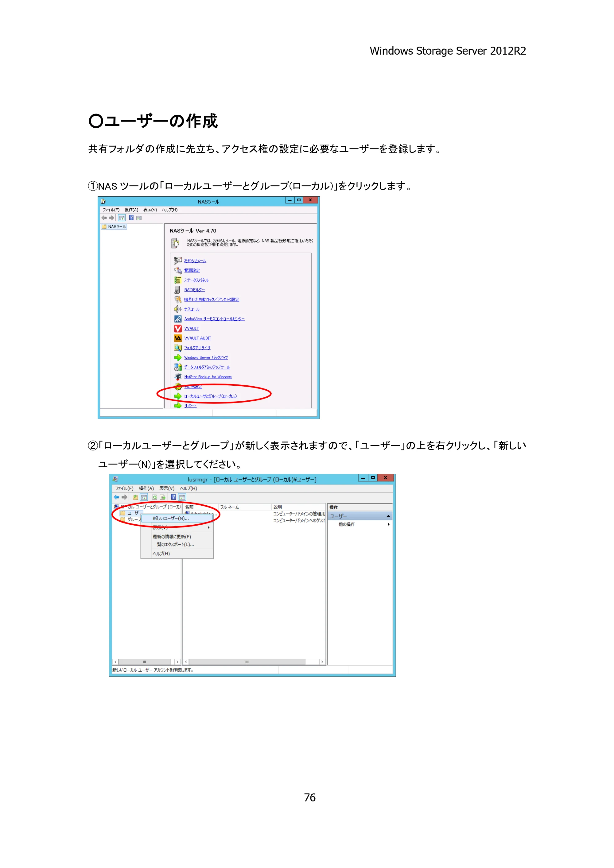This screenshot has height=868, width=614.
Task: Click the ArobaView service control icon
Action: point(177,319)
